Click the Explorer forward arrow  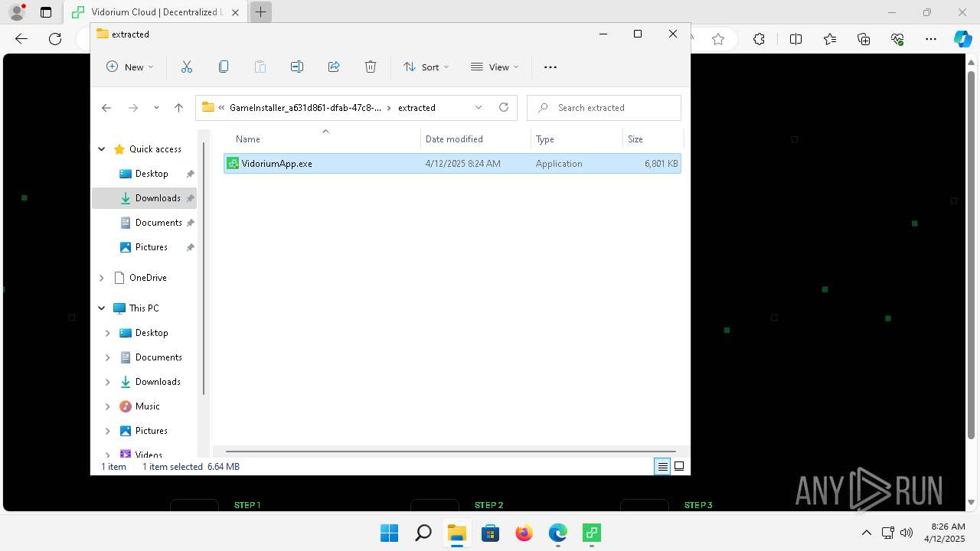(x=133, y=108)
